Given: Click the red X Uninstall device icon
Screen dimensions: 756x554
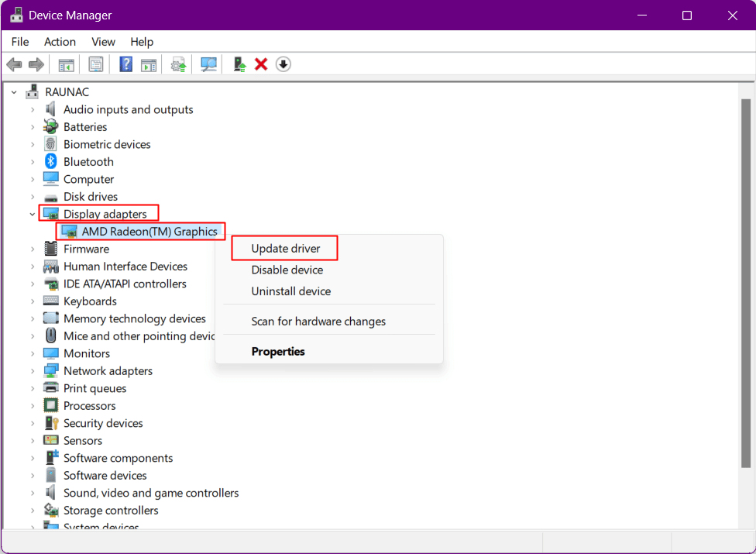Looking at the screenshot, I should coord(261,64).
